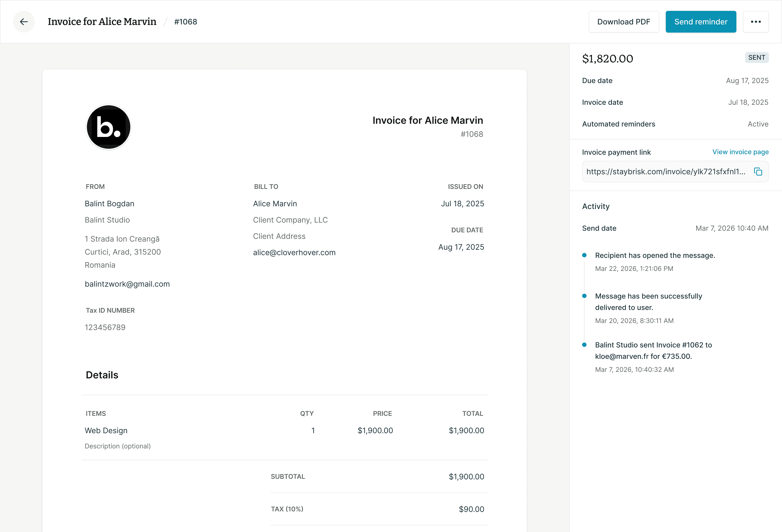Click the email alice@cloverhover.com
The width and height of the screenshot is (782, 532).
[294, 253]
